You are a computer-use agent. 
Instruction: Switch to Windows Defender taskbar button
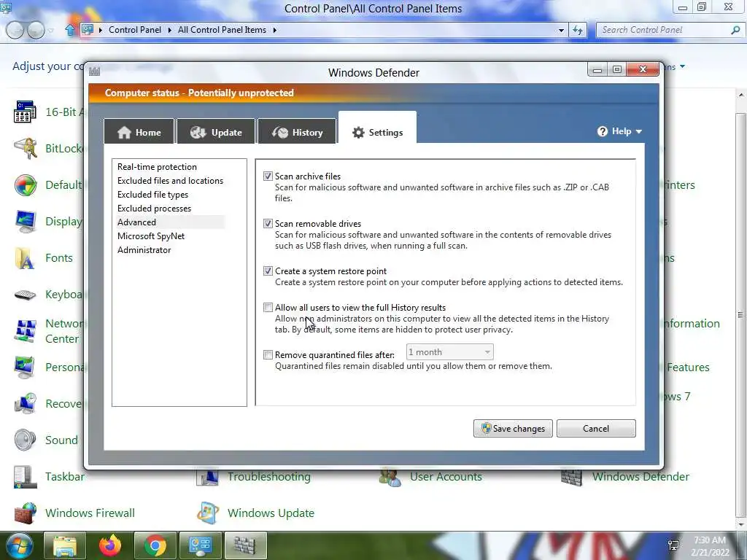click(x=245, y=545)
